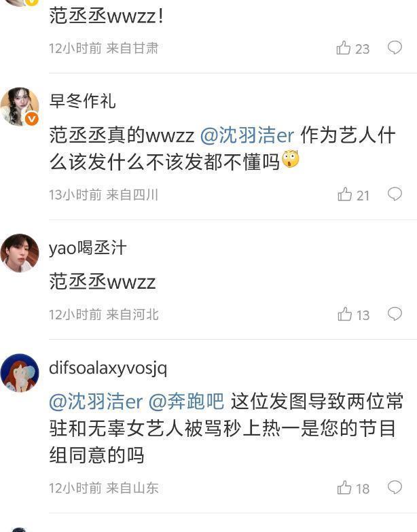This screenshot has width=417, height=532.
Task: Open yao喝丞汁's profile avatar
Action: (x=20, y=253)
